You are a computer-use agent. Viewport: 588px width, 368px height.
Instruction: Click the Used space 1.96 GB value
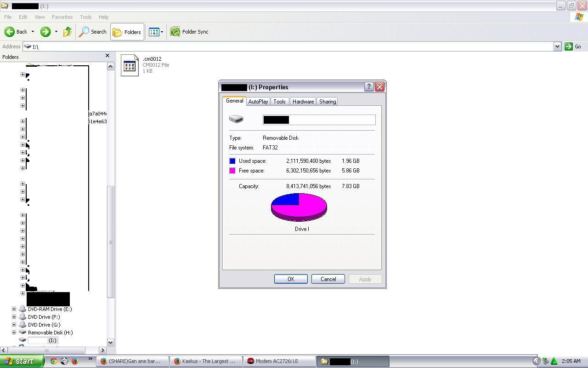(x=351, y=161)
